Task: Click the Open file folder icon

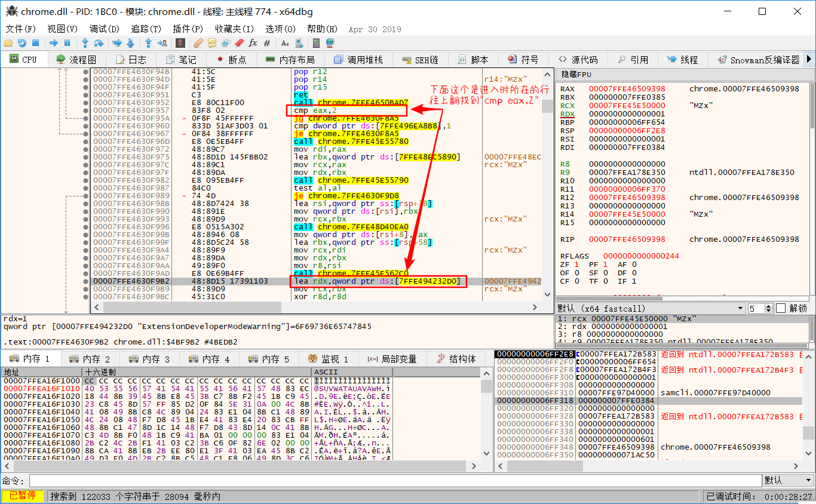Action: pos(8,43)
